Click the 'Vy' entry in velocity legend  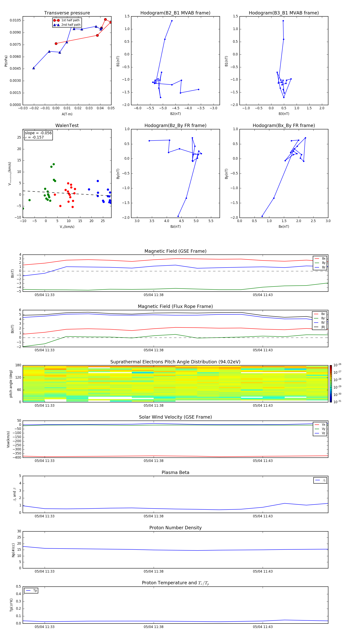pyautogui.click(x=320, y=429)
